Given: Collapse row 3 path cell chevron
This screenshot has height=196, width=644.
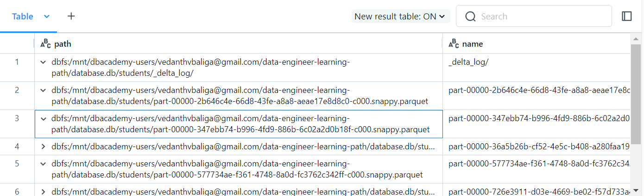Looking at the screenshot, I should click(44, 119).
